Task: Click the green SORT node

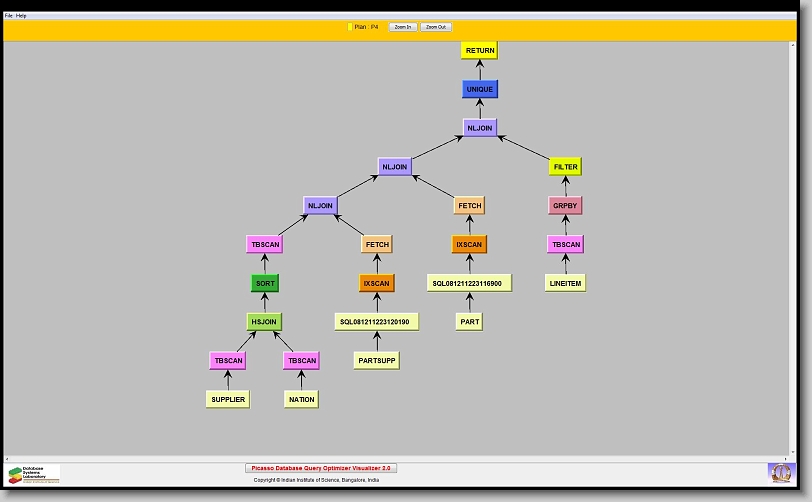Action: click(x=265, y=283)
